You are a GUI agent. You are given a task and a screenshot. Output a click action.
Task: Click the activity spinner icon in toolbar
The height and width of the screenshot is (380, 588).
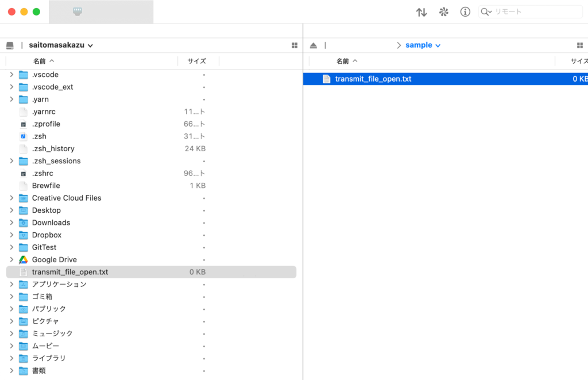click(443, 12)
